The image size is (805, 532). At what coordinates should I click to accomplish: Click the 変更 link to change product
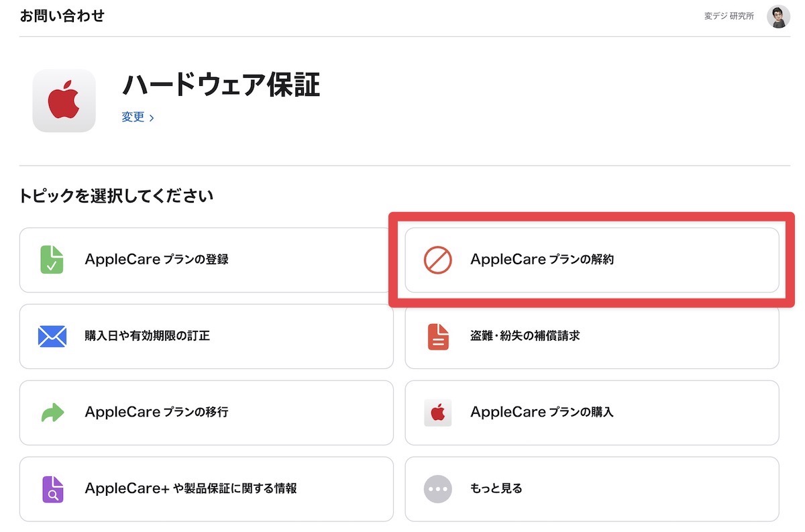click(x=138, y=117)
